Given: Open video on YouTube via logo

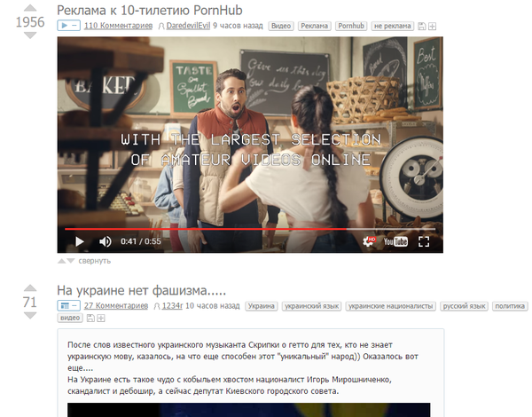Looking at the screenshot, I should point(395,241).
